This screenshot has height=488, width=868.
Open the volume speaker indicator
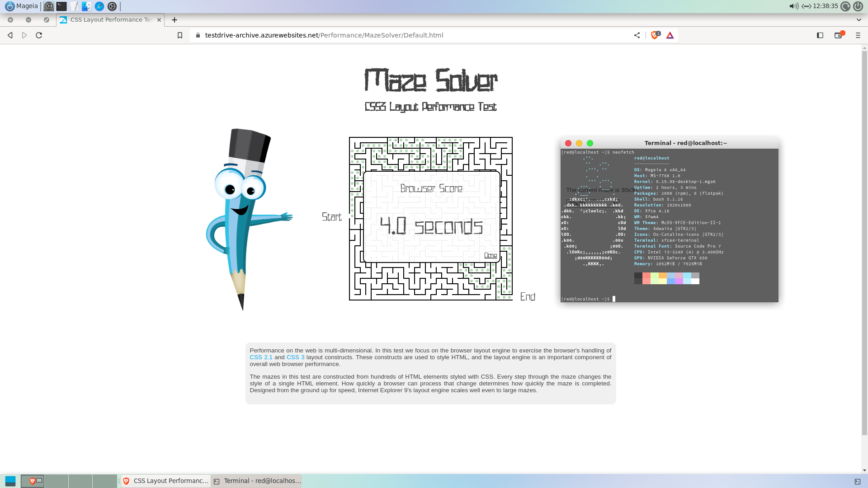[794, 6]
